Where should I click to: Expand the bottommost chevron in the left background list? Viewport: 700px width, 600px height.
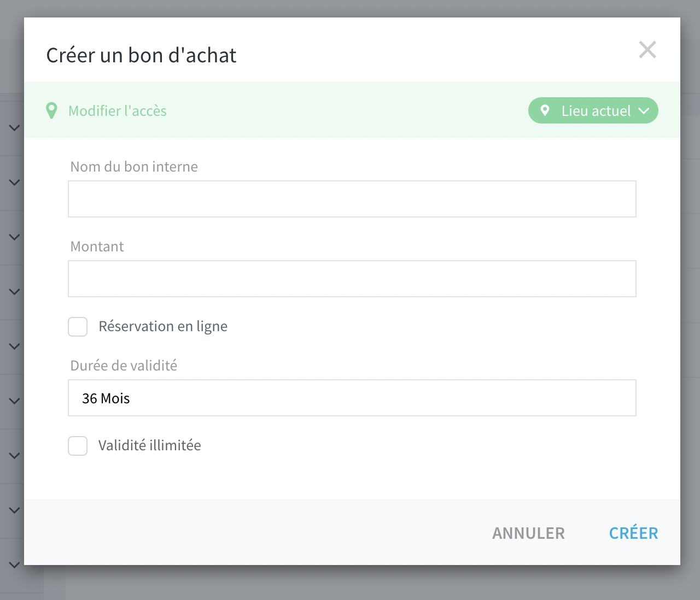(x=15, y=565)
